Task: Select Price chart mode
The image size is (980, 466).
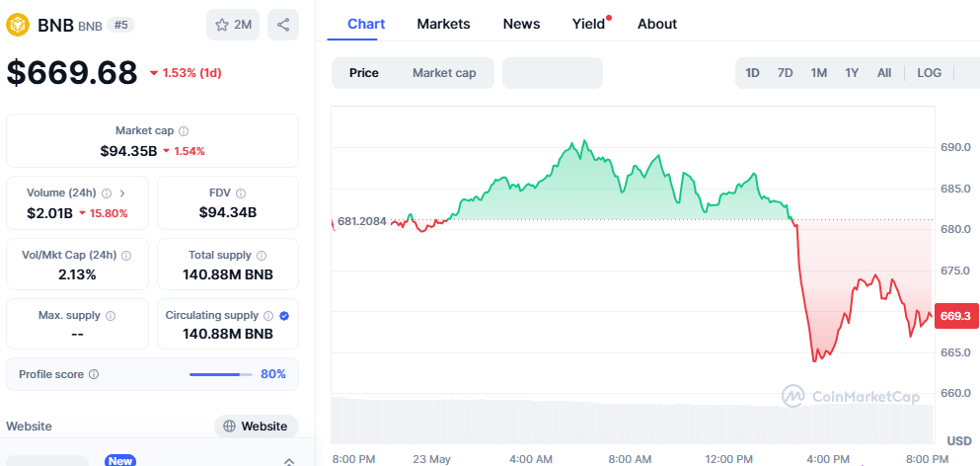Action: point(364,73)
